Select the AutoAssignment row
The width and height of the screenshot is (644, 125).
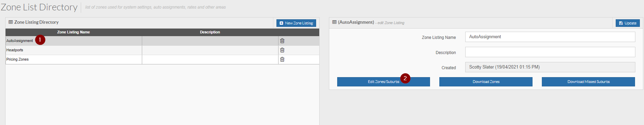[162, 41]
